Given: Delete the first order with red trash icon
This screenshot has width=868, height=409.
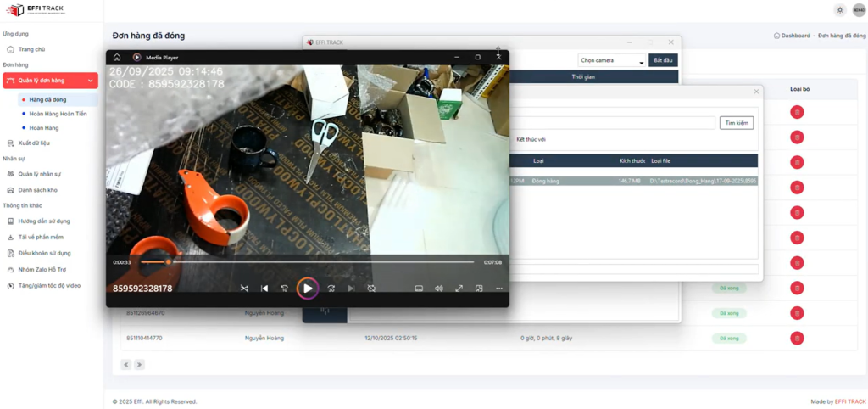Looking at the screenshot, I should [x=797, y=112].
